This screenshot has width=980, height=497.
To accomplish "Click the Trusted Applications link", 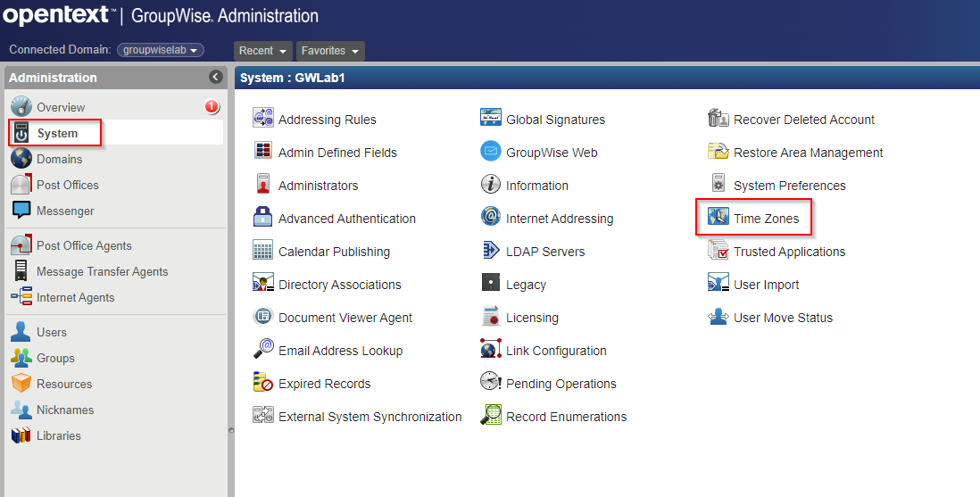I will [789, 252].
